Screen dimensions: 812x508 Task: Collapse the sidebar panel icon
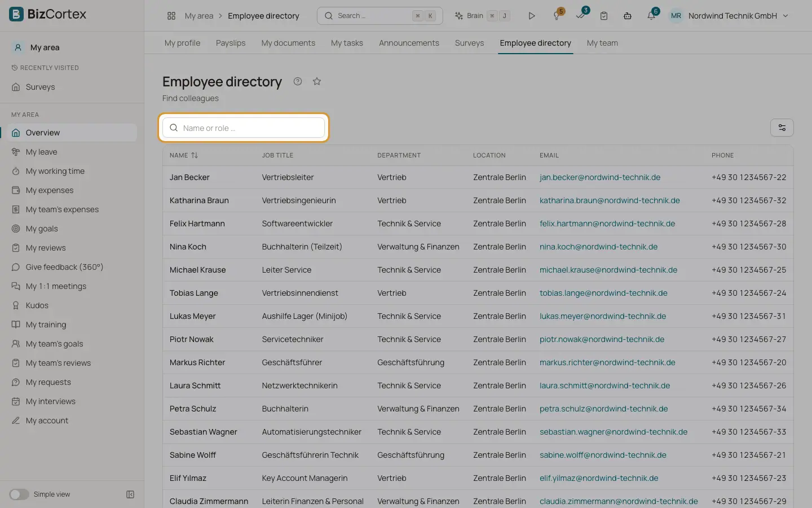point(130,494)
